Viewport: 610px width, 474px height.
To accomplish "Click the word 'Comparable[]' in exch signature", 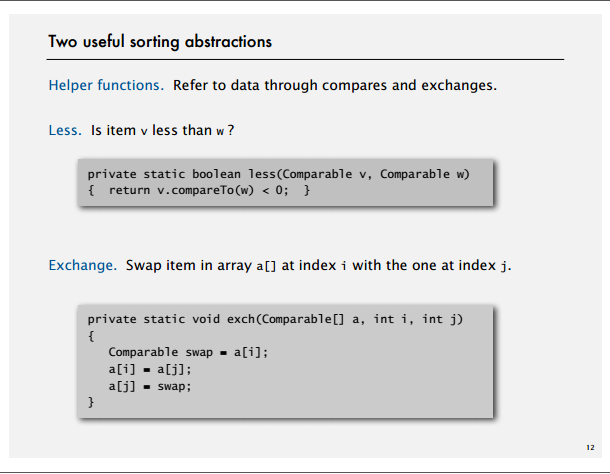I will 303,320.
